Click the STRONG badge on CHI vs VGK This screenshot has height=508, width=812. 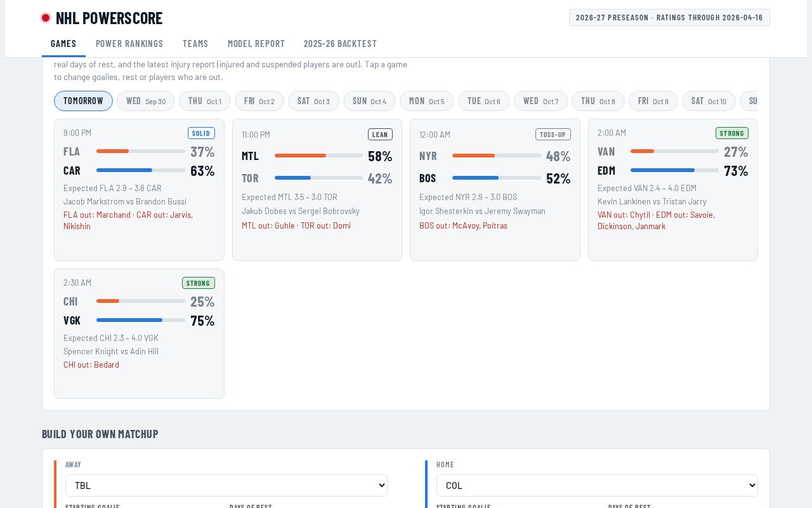click(x=199, y=283)
